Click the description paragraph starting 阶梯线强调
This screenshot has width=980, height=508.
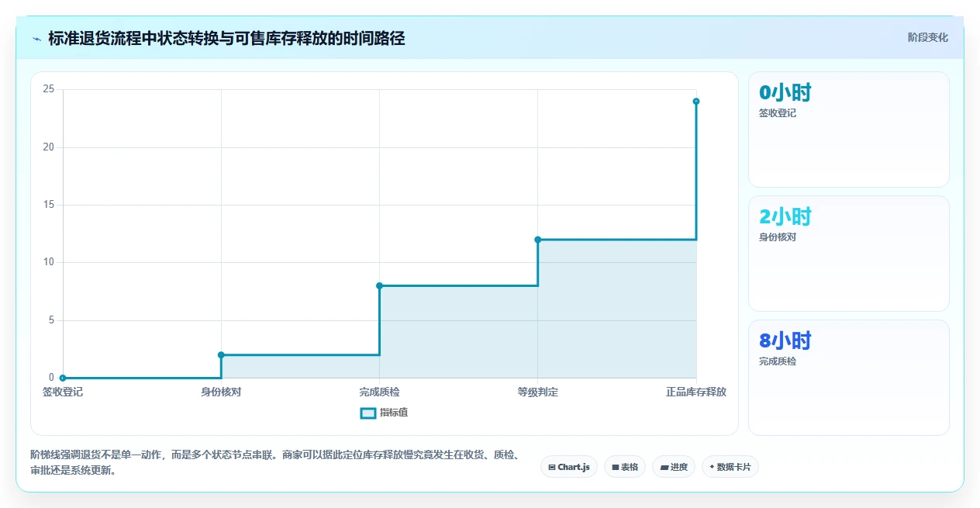(274, 462)
